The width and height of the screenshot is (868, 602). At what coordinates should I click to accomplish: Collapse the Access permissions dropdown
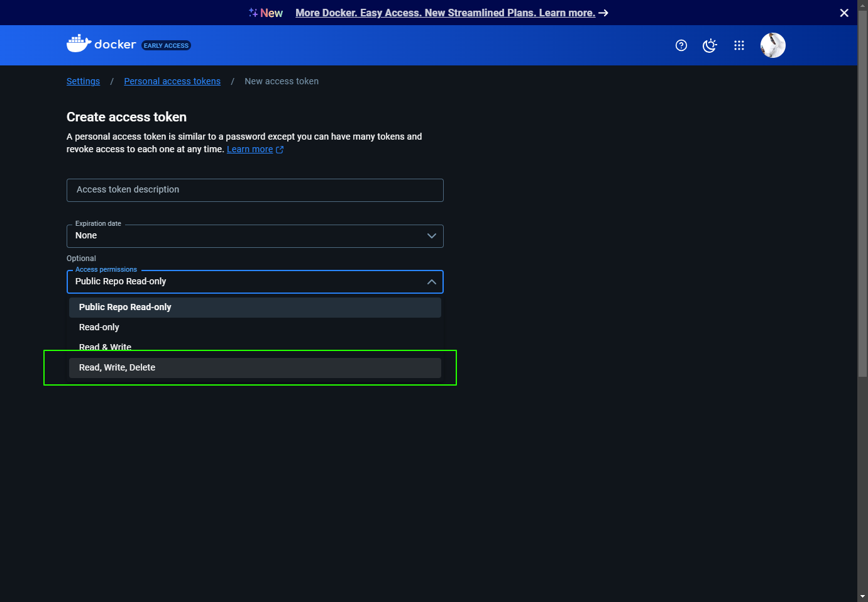(x=255, y=282)
